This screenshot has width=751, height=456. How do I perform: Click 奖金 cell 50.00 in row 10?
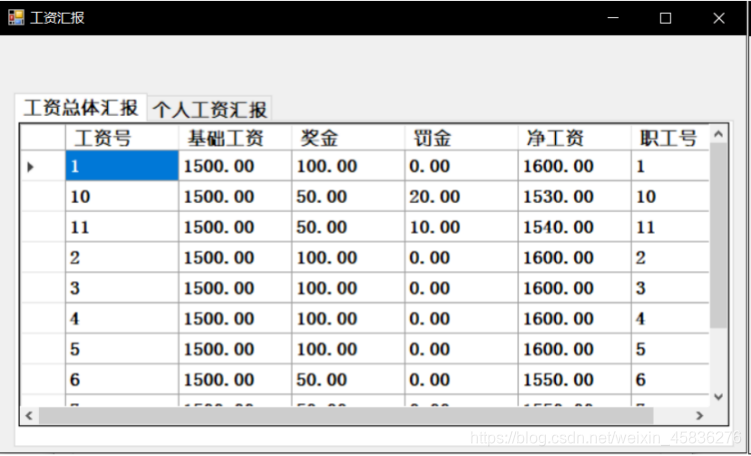348,196
